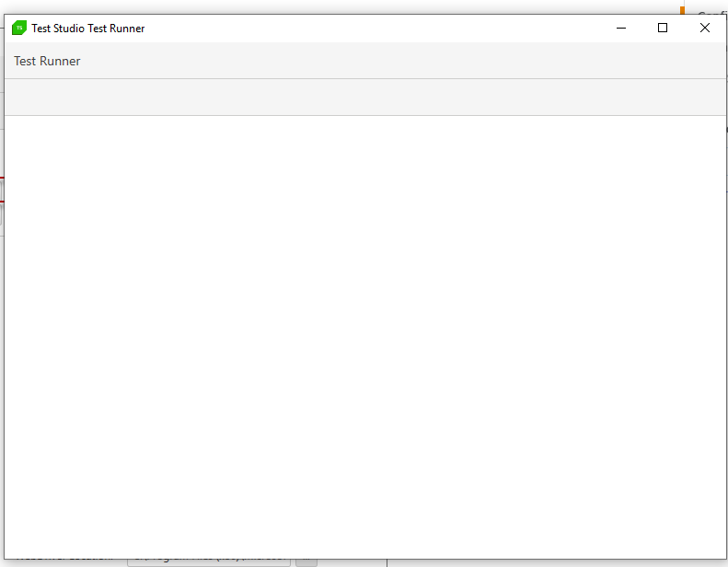Viewport: 728px width, 567px height.
Task: Click the Test Runner window's bottom-right corner
Action: [725, 557]
